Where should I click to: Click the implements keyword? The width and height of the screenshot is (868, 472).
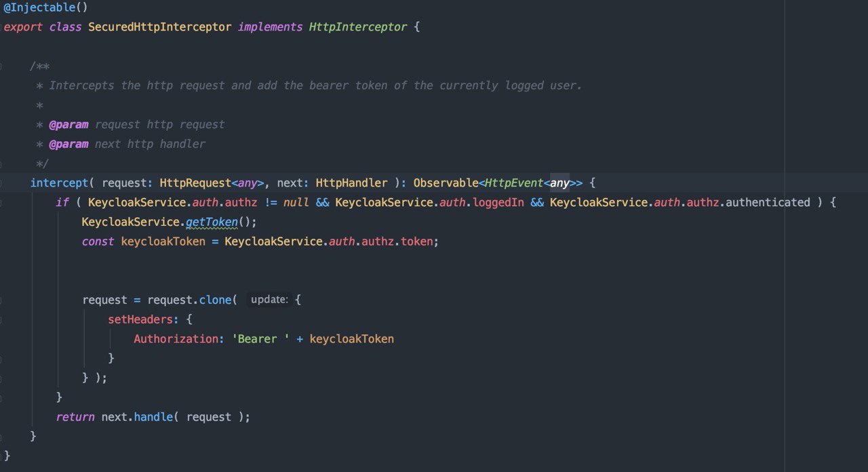click(270, 27)
